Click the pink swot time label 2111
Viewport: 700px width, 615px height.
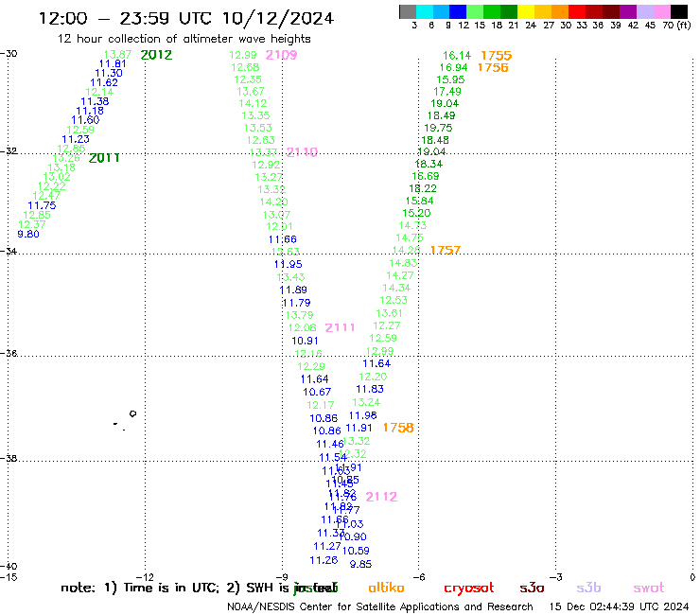point(340,327)
